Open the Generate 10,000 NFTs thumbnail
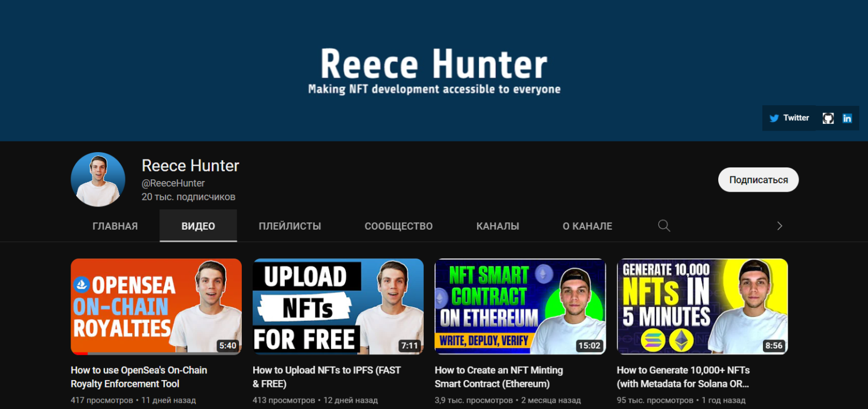 pyautogui.click(x=702, y=307)
